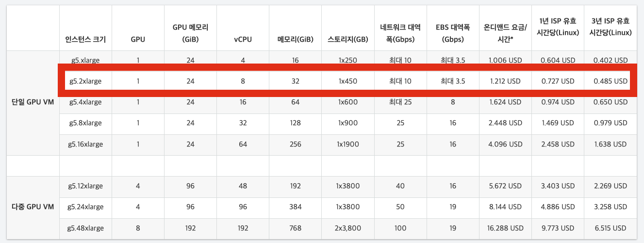
Task: Select the g5.24xlarge instance name
Action: (85, 207)
